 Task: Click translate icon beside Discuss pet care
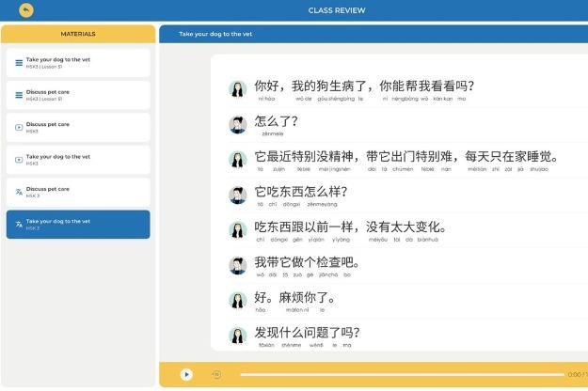[19, 192]
